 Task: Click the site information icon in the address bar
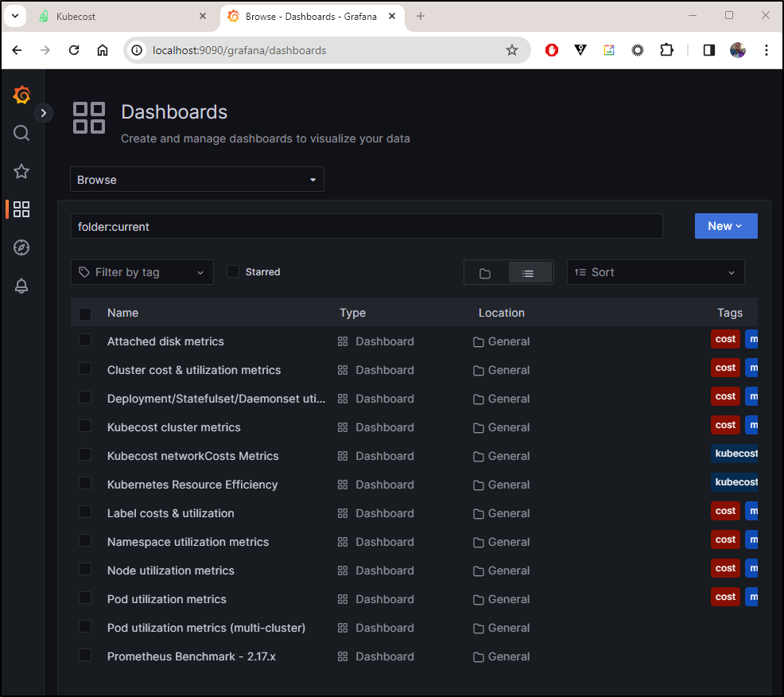click(x=137, y=50)
